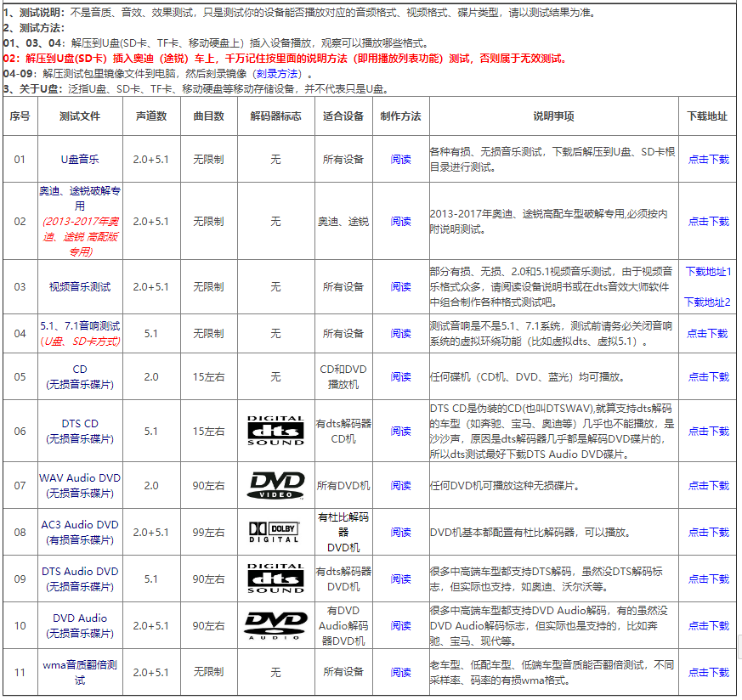The image size is (742, 700).
Task: Open the 奥迪、途锐破解专用 test file link
Action: pos(80,198)
